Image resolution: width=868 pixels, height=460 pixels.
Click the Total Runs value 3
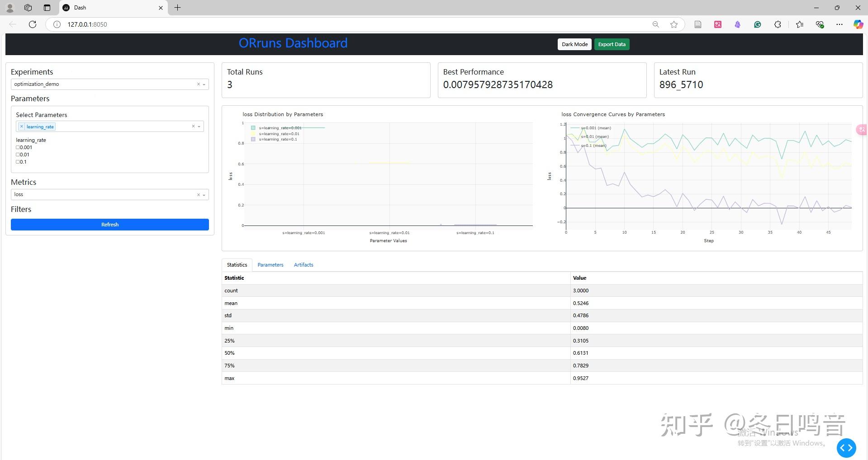point(230,85)
